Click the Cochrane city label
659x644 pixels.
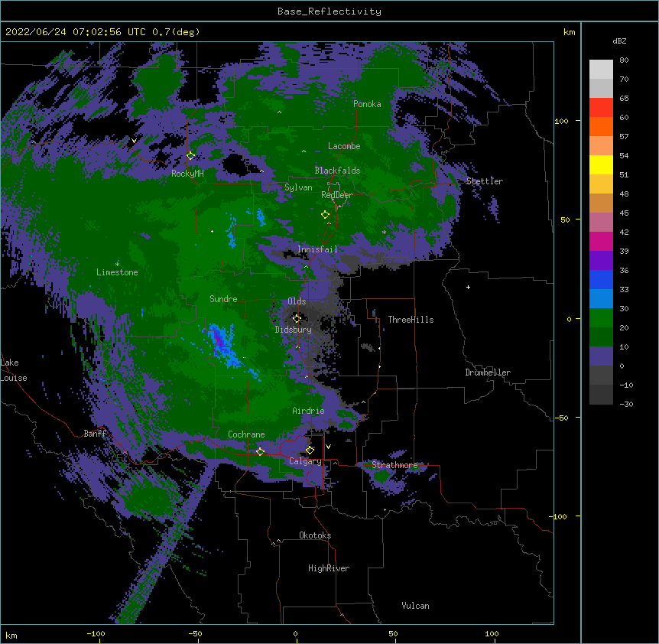point(246,434)
